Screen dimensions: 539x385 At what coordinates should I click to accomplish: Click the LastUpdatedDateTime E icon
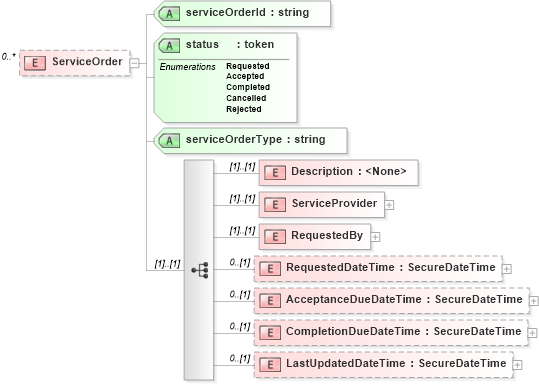[x=270, y=365]
